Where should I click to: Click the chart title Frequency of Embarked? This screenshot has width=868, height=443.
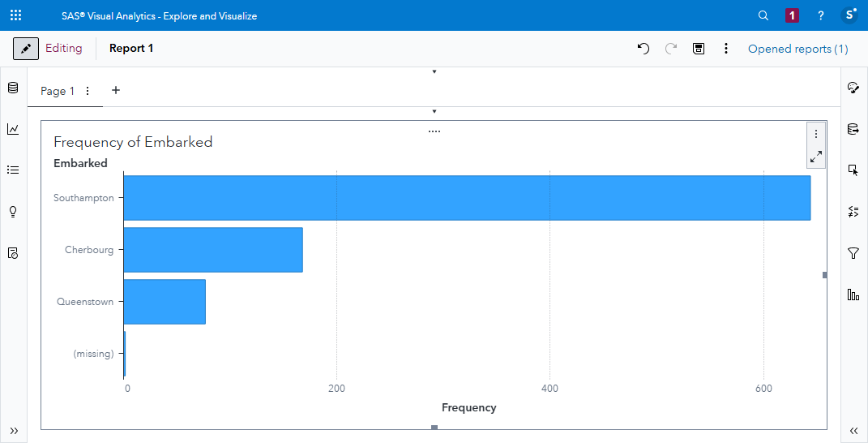133,142
